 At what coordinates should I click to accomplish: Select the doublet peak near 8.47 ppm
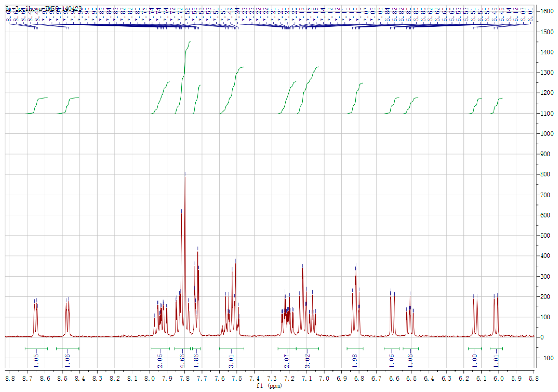(67, 316)
